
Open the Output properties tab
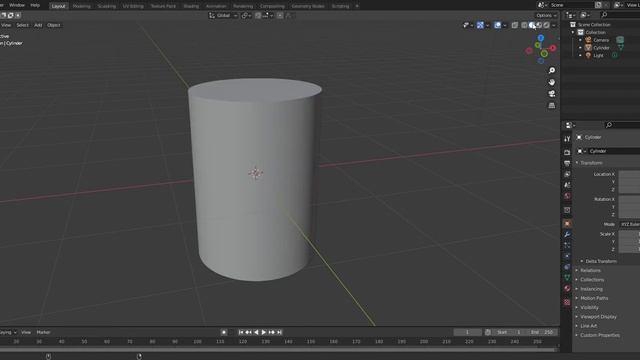tap(567, 163)
